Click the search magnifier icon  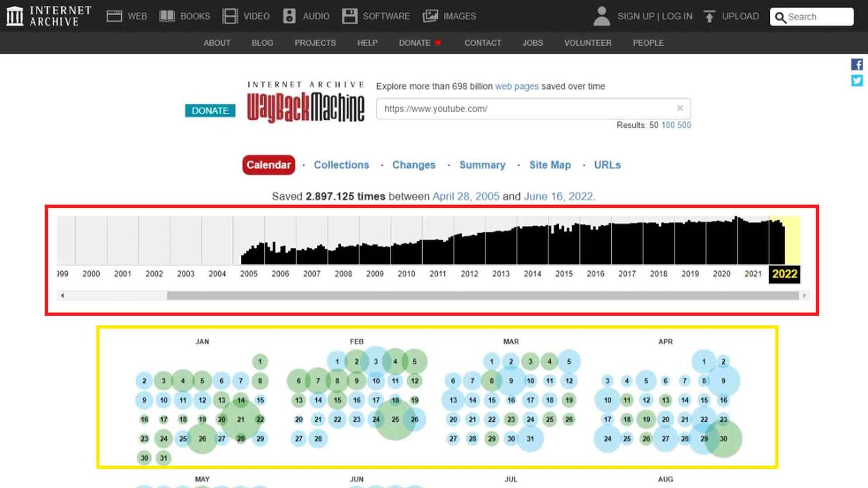pos(780,17)
